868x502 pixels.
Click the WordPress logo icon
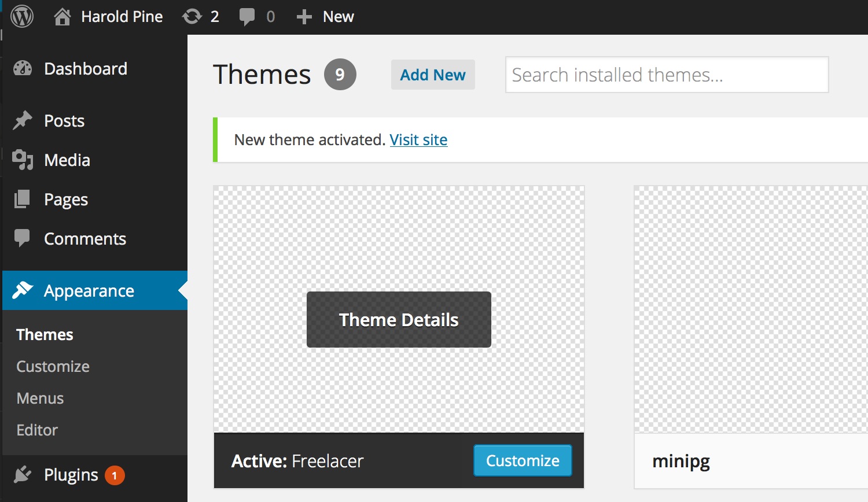pyautogui.click(x=22, y=17)
